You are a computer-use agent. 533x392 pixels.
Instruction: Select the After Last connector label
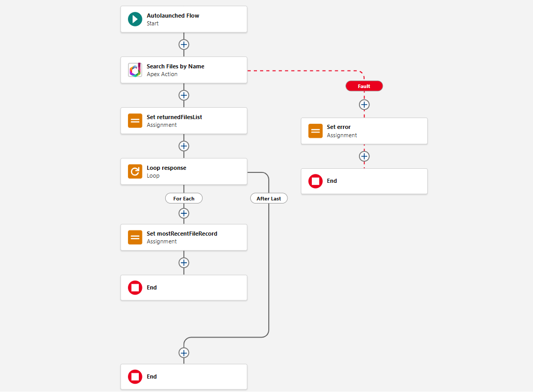click(269, 198)
